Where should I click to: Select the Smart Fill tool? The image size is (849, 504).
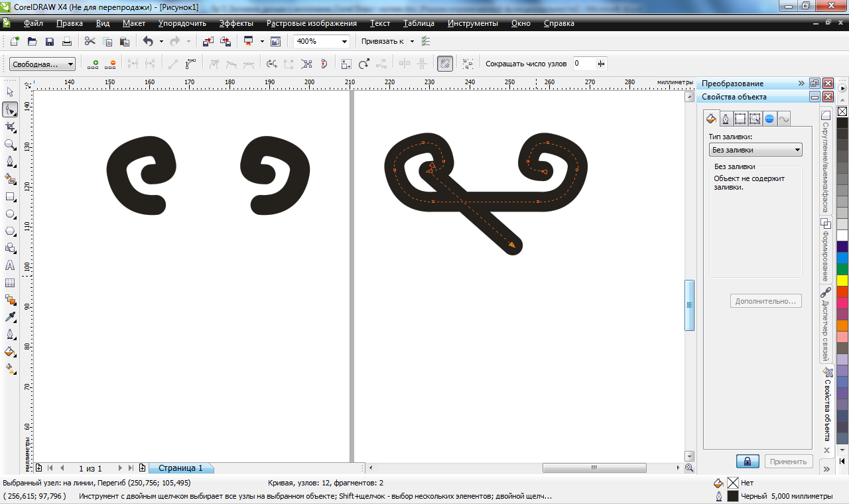point(10,178)
